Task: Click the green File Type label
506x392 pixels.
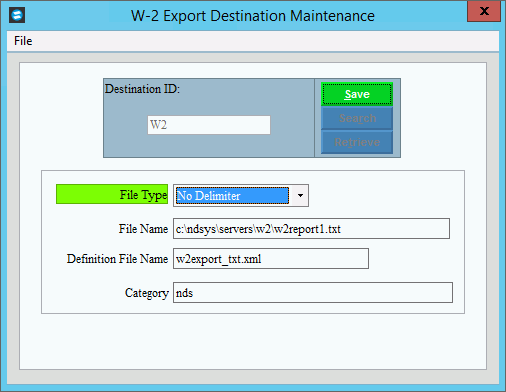Action: (x=112, y=194)
